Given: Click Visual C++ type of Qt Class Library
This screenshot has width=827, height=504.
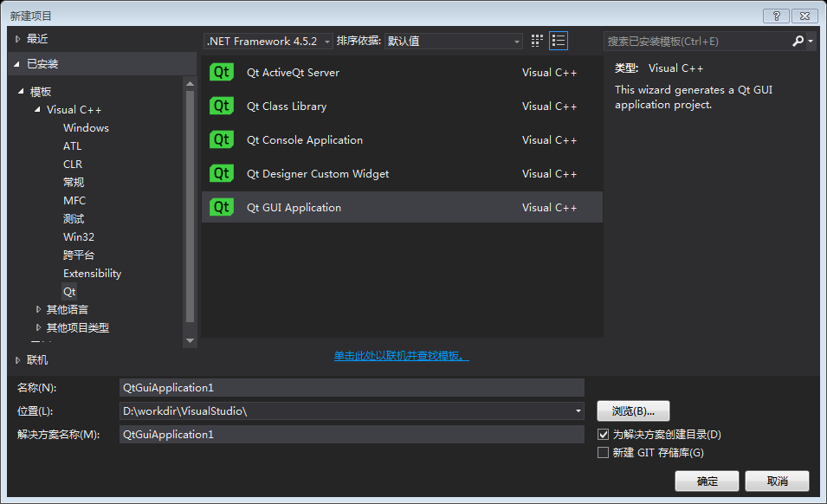Looking at the screenshot, I should pos(549,107).
